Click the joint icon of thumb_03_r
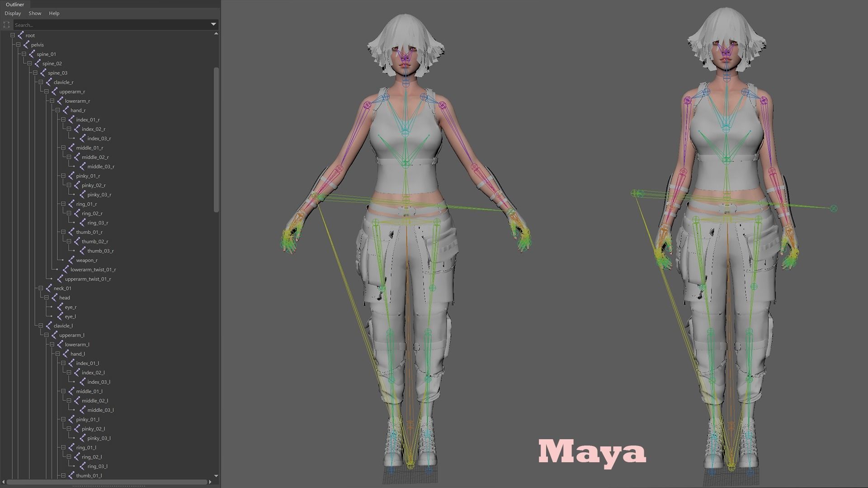The image size is (868, 488). [x=83, y=251]
